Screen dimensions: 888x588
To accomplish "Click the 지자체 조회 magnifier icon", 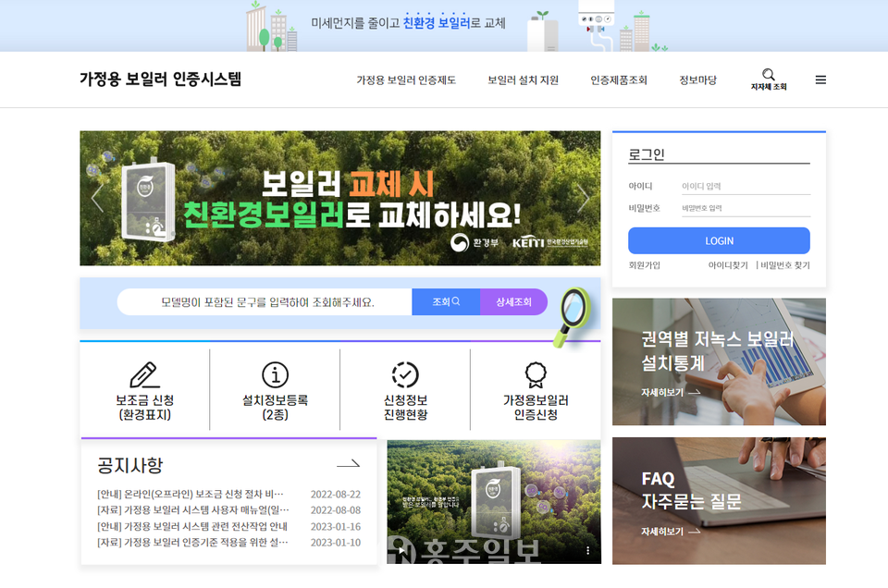I will pyautogui.click(x=768, y=75).
